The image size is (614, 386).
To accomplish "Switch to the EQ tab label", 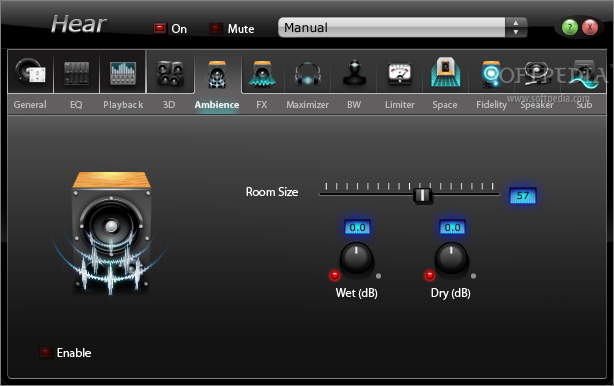I will (76, 105).
